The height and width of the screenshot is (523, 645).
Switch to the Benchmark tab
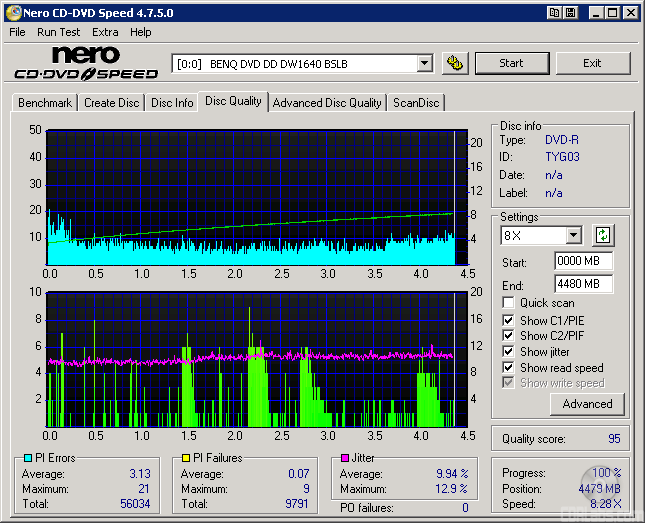(45, 103)
